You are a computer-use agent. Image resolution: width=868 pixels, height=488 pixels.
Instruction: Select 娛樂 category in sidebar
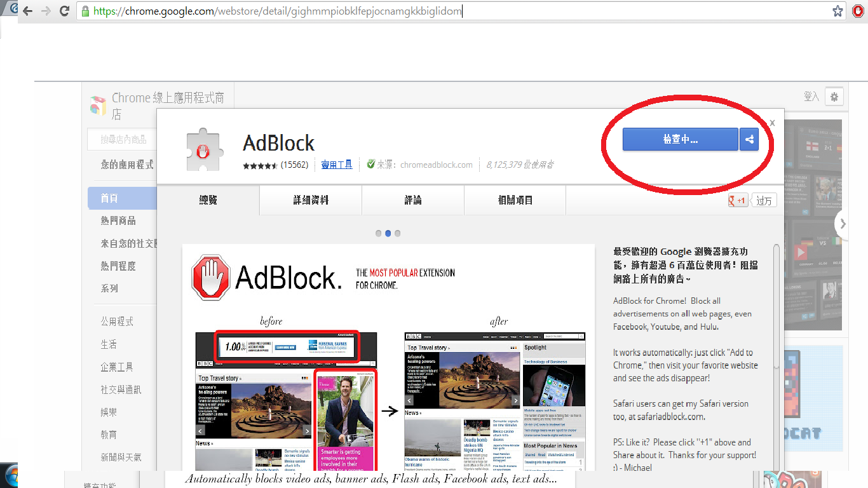(x=109, y=412)
